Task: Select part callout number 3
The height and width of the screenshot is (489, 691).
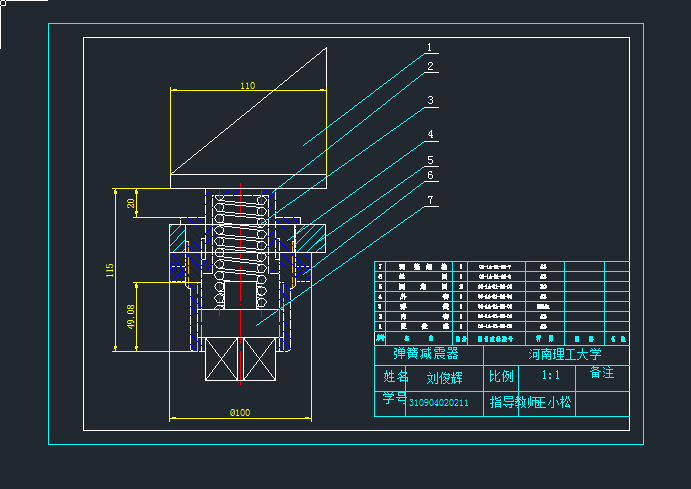Action: pyautogui.click(x=429, y=101)
